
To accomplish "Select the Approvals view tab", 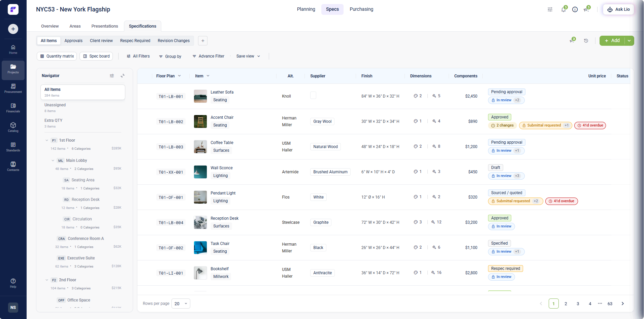I will coord(73,41).
